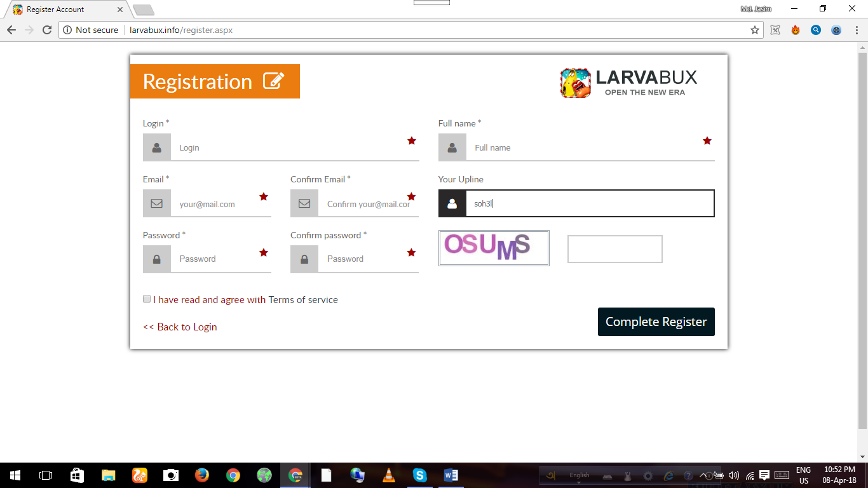Viewport: 868px width, 488px height.
Task: Click the blue magnifier extension icon
Action: coord(816,30)
